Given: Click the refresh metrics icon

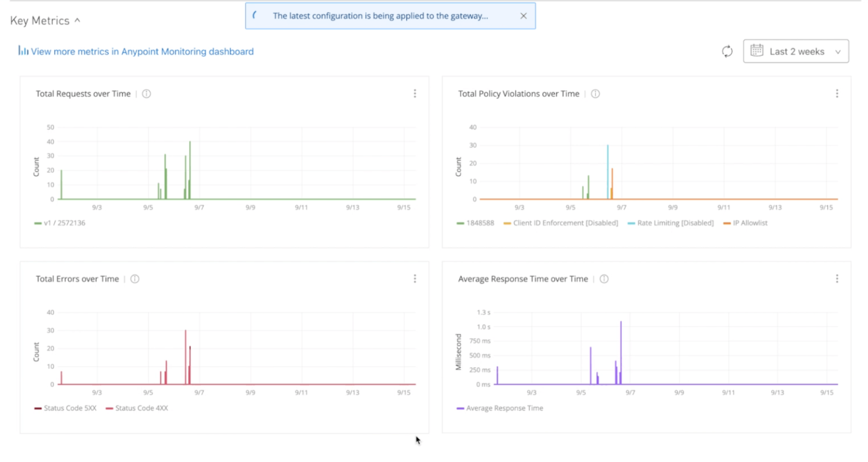Looking at the screenshot, I should (727, 51).
